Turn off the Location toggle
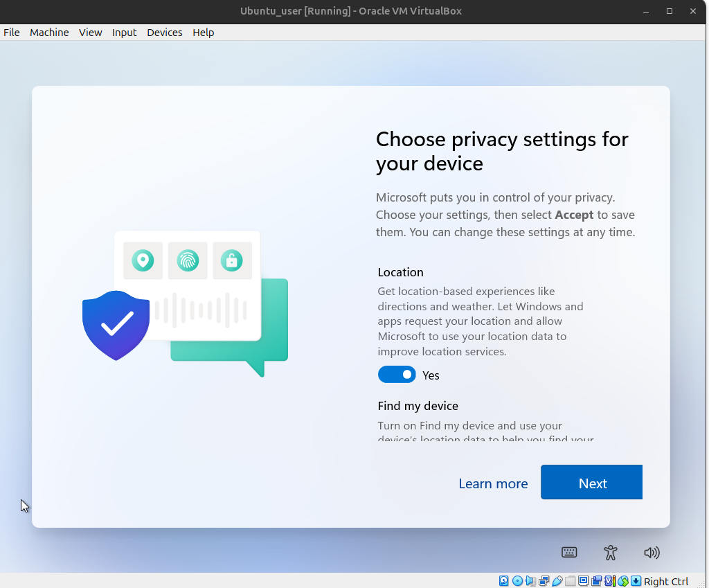709x588 pixels. coord(397,375)
